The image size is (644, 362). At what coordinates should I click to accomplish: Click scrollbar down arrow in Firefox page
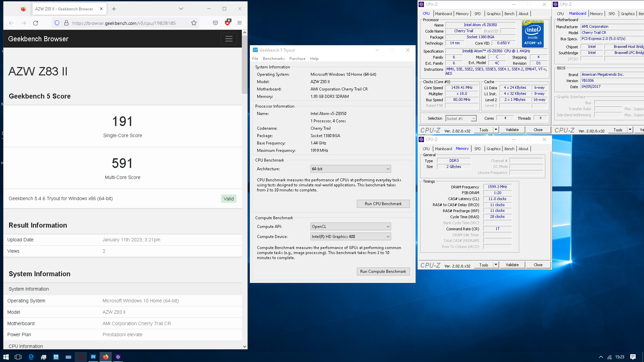coord(245,346)
